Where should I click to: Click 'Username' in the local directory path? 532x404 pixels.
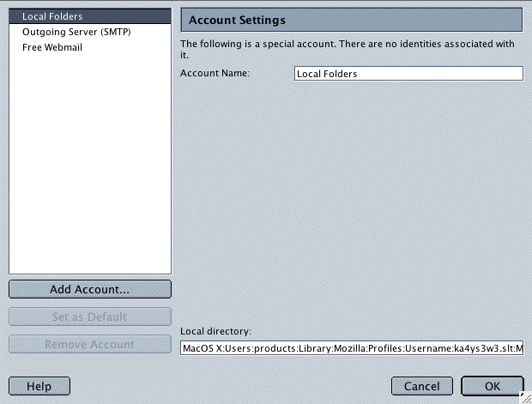407,349
